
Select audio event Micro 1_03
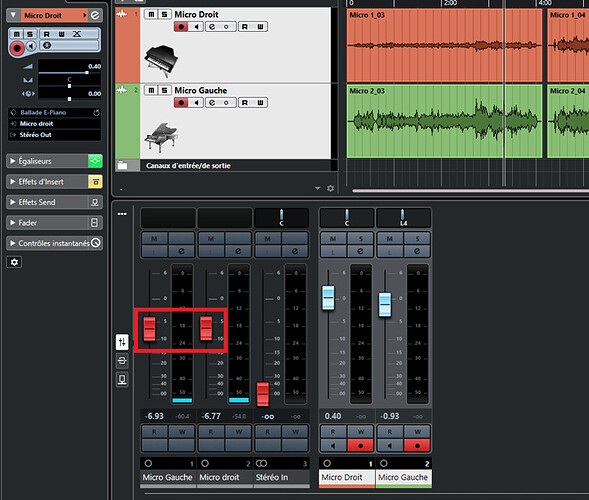(x=444, y=46)
